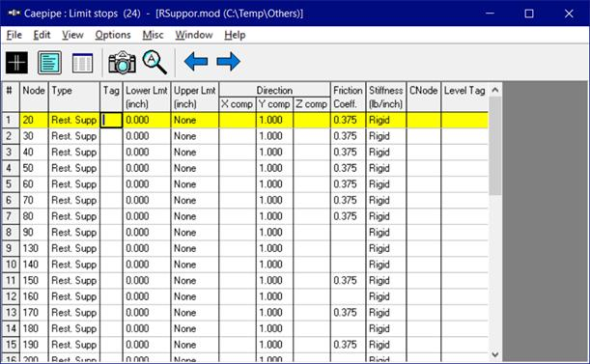Close the Caepipe window
The height and width of the screenshot is (364, 590).
pyautogui.click(x=569, y=14)
